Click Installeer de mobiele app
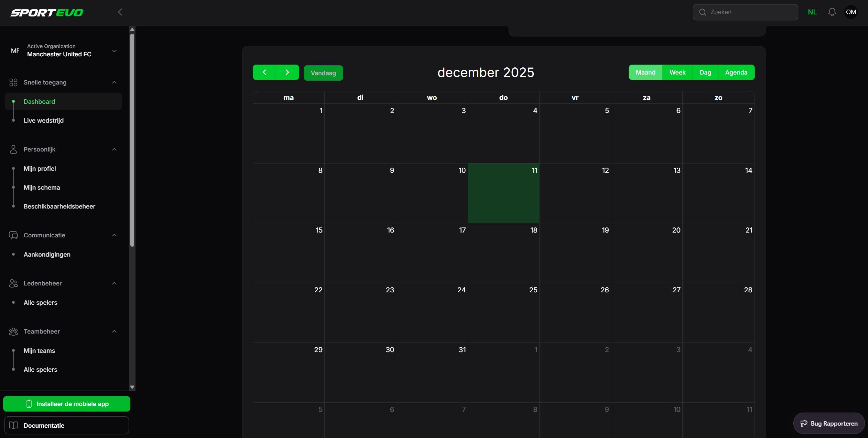The width and height of the screenshot is (868, 438). pos(66,404)
